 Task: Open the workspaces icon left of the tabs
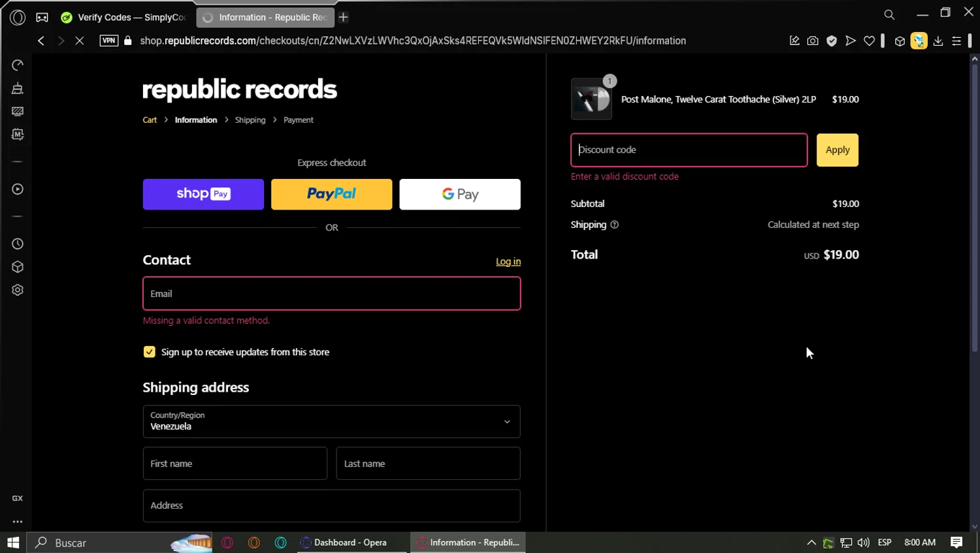point(42,18)
